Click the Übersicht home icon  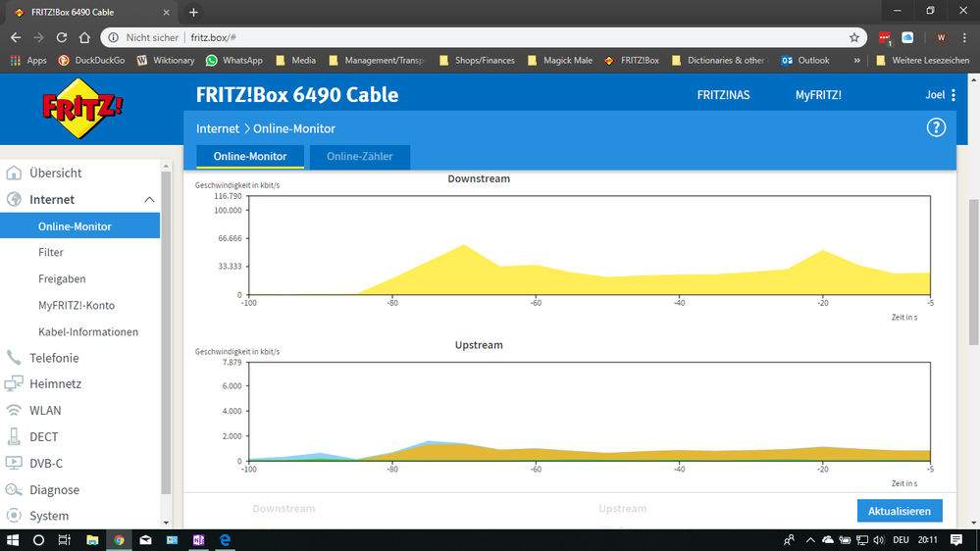pos(14,174)
